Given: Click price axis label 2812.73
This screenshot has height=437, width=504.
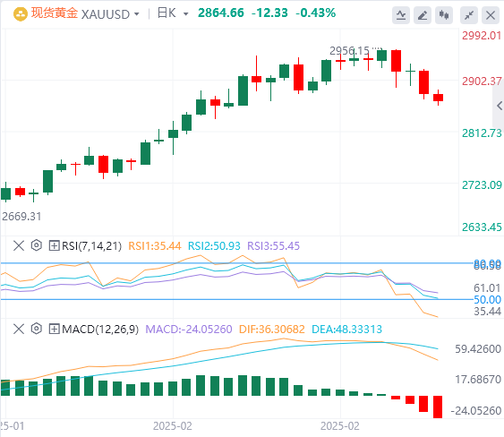Looking at the screenshot, I should [482, 133].
